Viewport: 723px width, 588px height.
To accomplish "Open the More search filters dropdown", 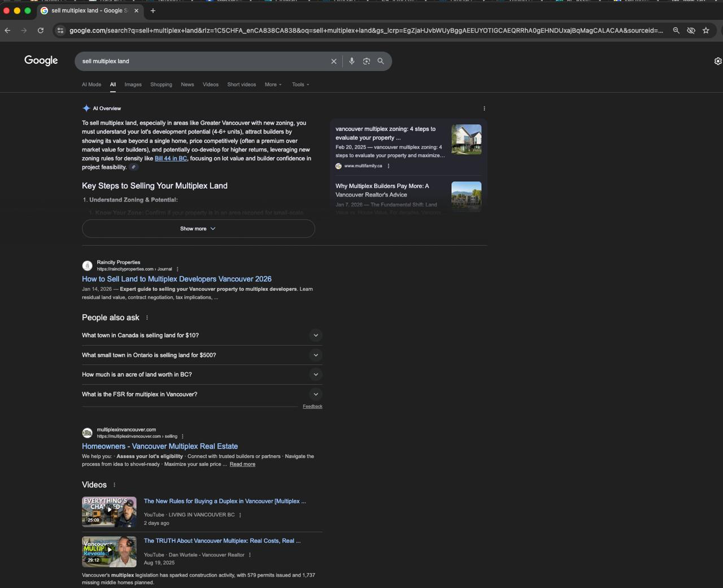I will [273, 85].
